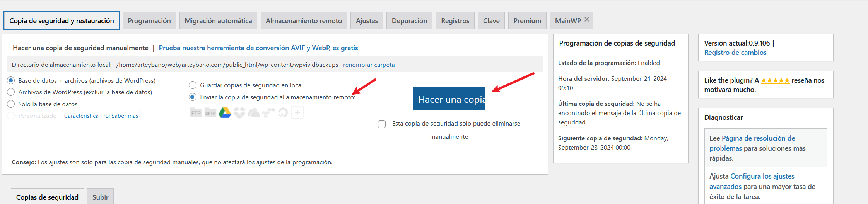The image size is (868, 204).
Task: Choose the Dropbox storage icon
Action: point(239,113)
